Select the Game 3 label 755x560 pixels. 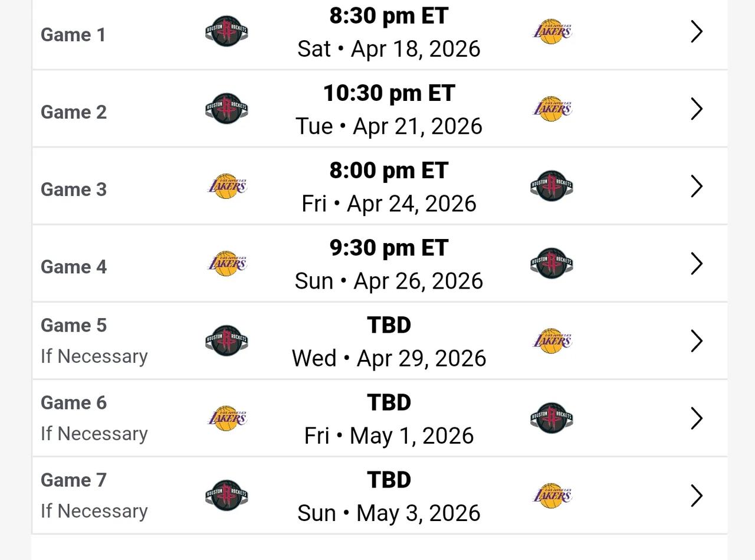pos(74,189)
